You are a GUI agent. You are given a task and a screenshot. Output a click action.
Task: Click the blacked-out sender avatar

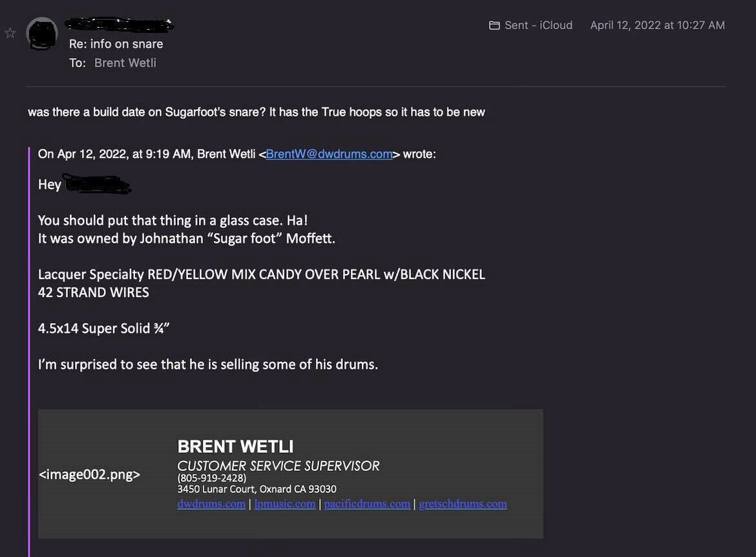pyautogui.click(x=42, y=34)
